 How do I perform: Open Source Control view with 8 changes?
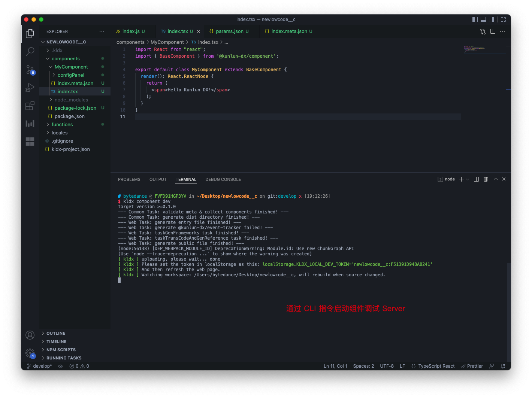pyautogui.click(x=30, y=70)
